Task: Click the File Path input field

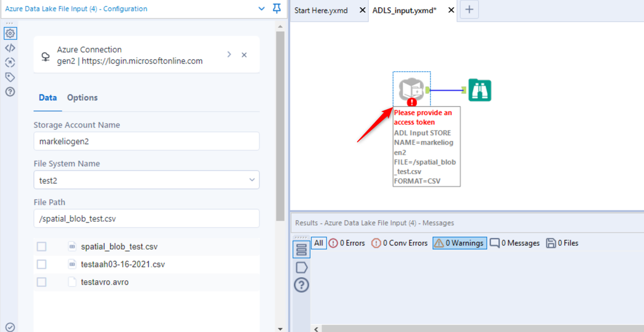Action: tap(147, 219)
